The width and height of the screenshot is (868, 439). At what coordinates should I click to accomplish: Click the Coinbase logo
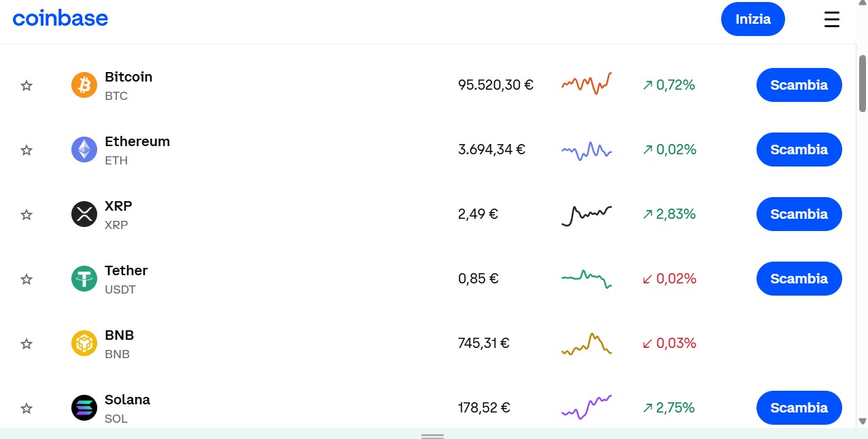[x=60, y=18]
